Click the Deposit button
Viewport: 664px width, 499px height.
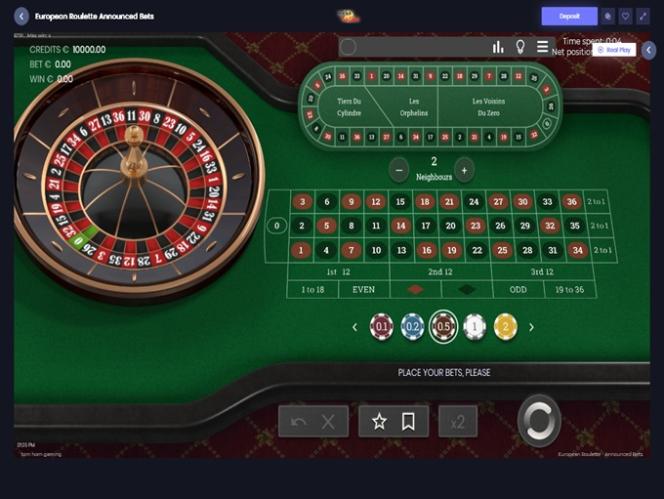(569, 17)
